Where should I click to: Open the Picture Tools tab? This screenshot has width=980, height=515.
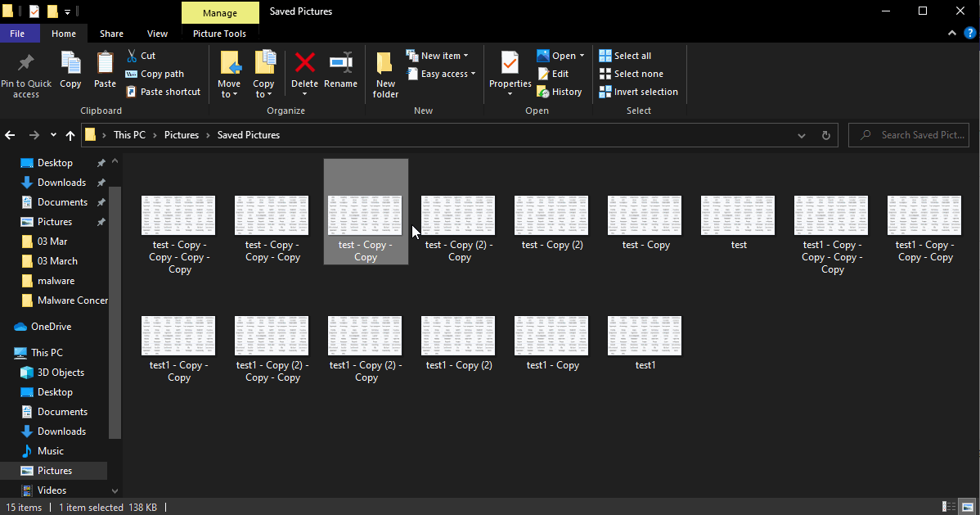tap(219, 34)
